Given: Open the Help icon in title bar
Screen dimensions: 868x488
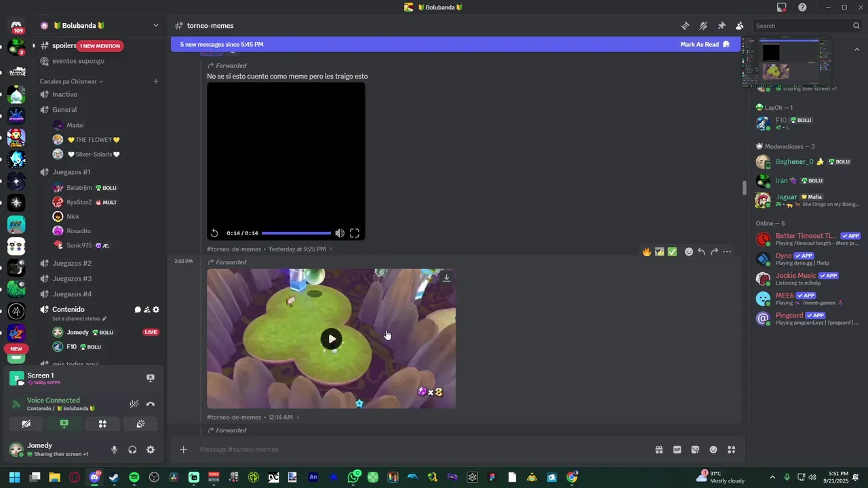Looking at the screenshot, I should tap(802, 7).
